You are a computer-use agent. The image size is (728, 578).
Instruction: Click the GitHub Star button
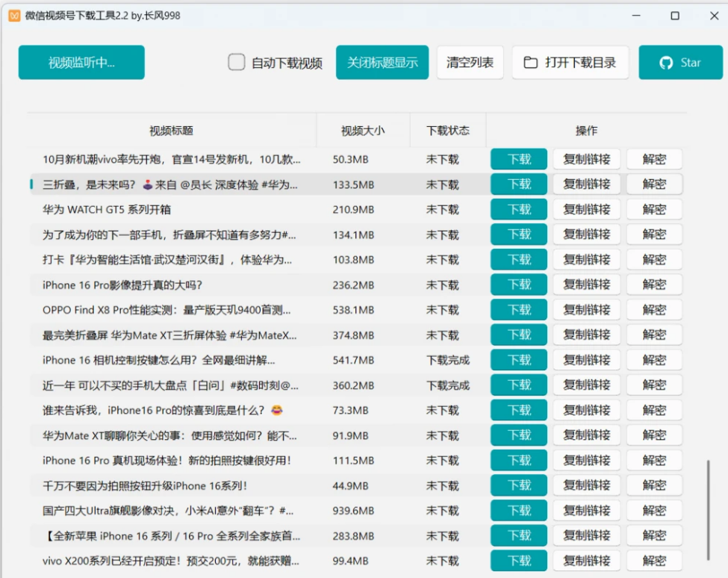(680, 62)
